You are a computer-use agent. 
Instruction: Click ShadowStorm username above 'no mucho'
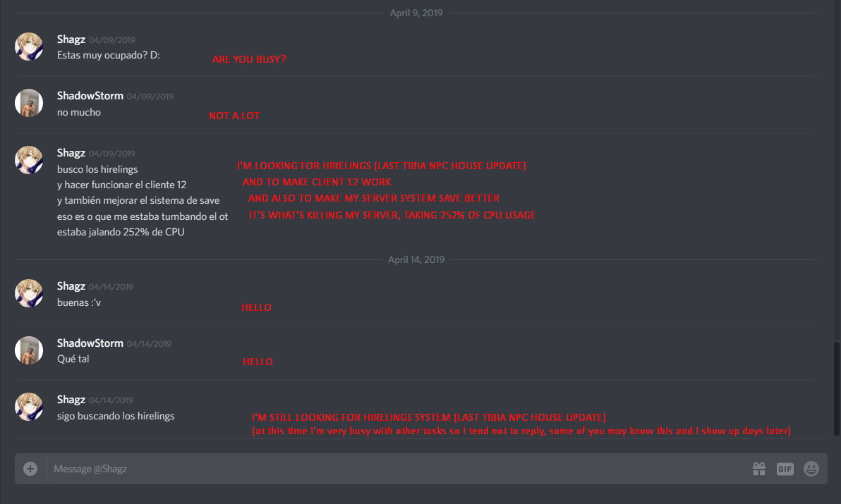[x=90, y=96]
